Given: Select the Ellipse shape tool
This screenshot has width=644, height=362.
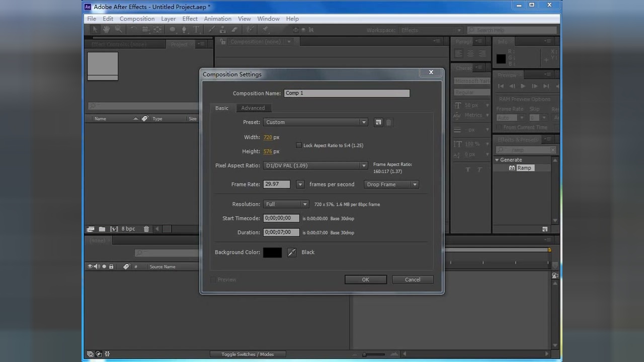Looking at the screenshot, I should click(x=173, y=29).
